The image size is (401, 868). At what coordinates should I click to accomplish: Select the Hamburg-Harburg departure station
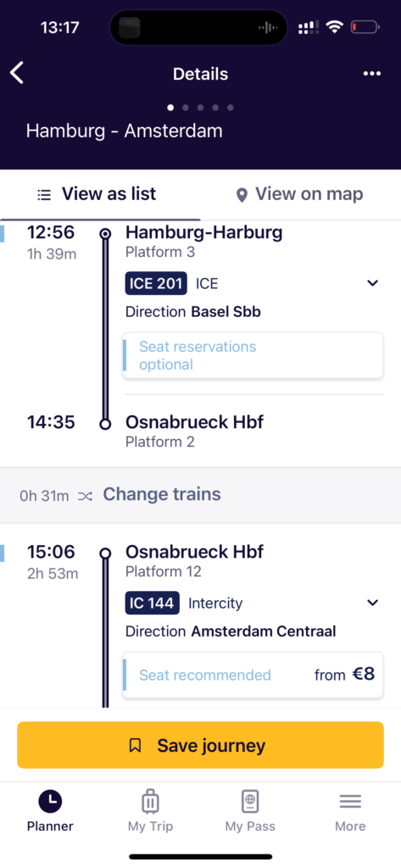(203, 232)
